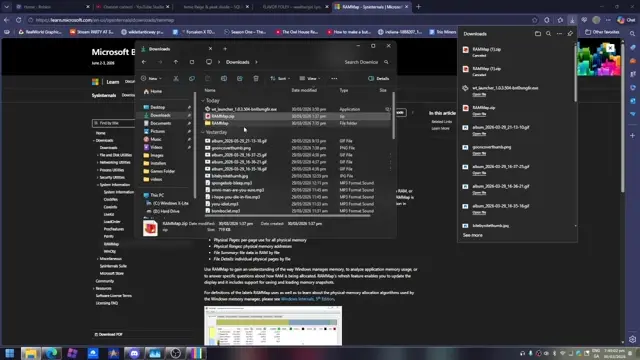The height and width of the screenshot is (360, 640).
Task: Click the Date modified column header
Action: click(x=304, y=90)
